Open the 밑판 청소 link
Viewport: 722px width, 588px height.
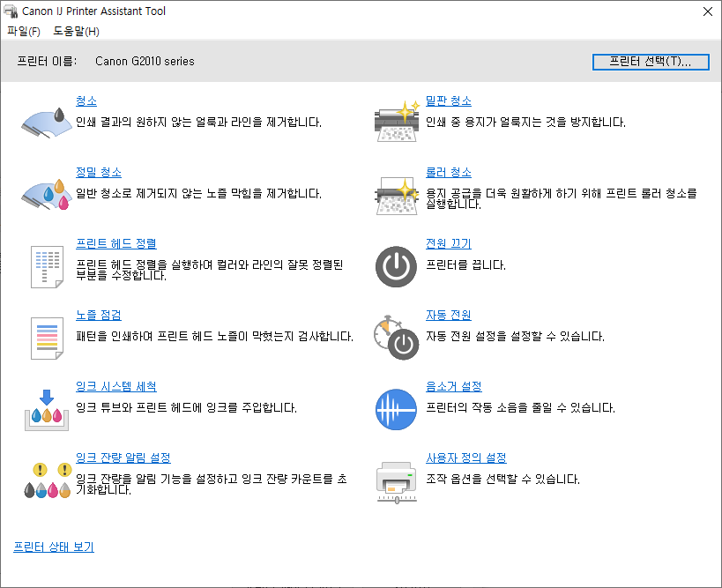pyautogui.click(x=449, y=100)
